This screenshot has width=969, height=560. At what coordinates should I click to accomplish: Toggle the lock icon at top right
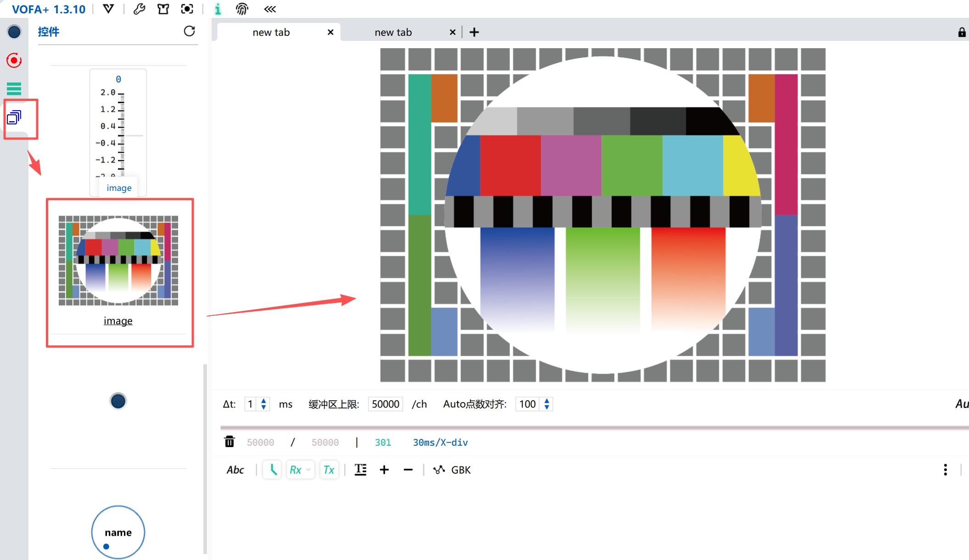(962, 32)
